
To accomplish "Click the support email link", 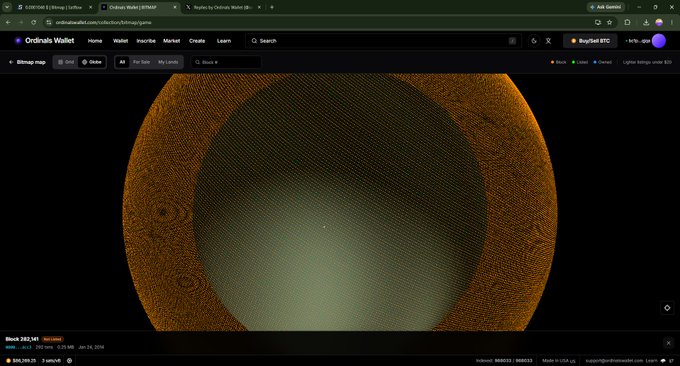I will point(614,361).
